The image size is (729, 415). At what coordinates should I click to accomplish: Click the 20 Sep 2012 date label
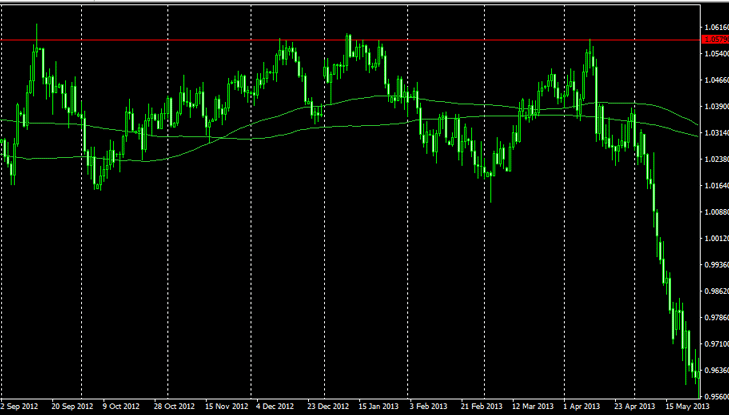70,407
